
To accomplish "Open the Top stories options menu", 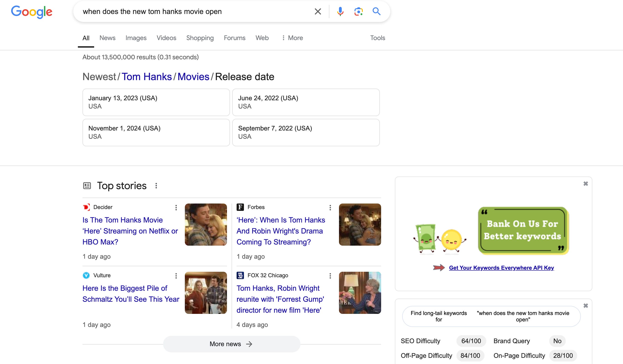I will pos(156,186).
